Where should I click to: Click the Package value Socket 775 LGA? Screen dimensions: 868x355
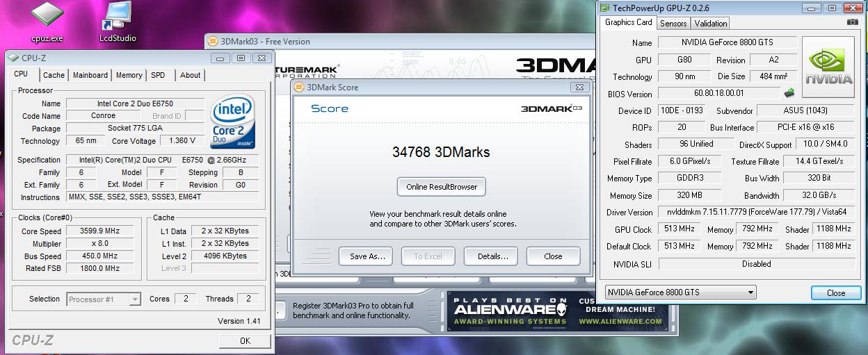(135, 129)
